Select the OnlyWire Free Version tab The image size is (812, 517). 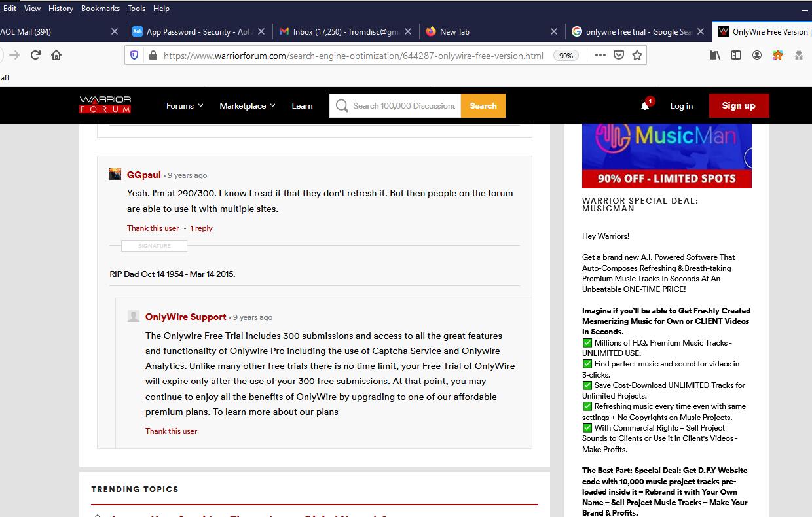[x=763, y=31]
